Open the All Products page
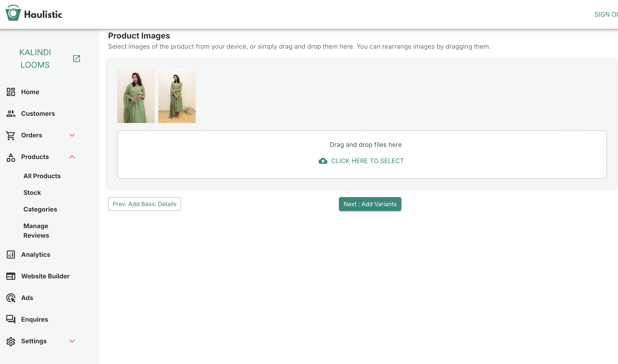This screenshot has width=618, height=364. pos(42,176)
